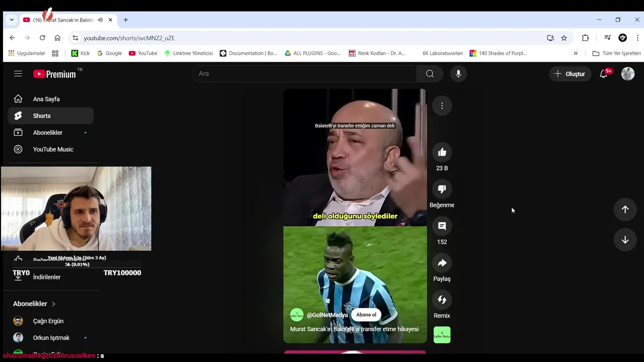This screenshot has width=644, height=362.
Task: Open İndirilenler in the sidebar
Action: coord(50,277)
